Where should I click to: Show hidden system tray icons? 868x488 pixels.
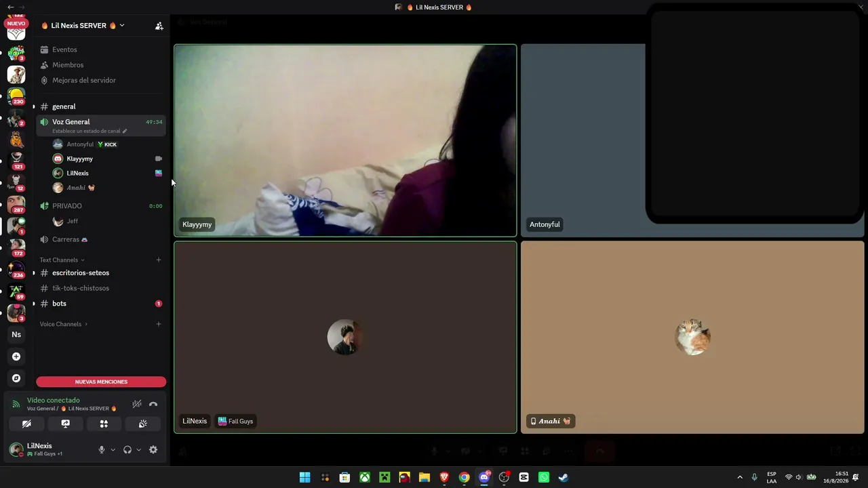[x=740, y=477]
